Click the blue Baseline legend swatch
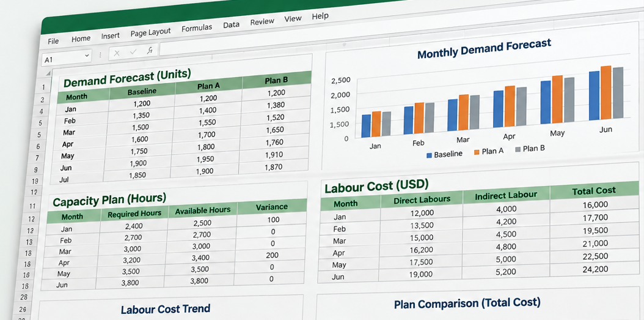 point(430,155)
